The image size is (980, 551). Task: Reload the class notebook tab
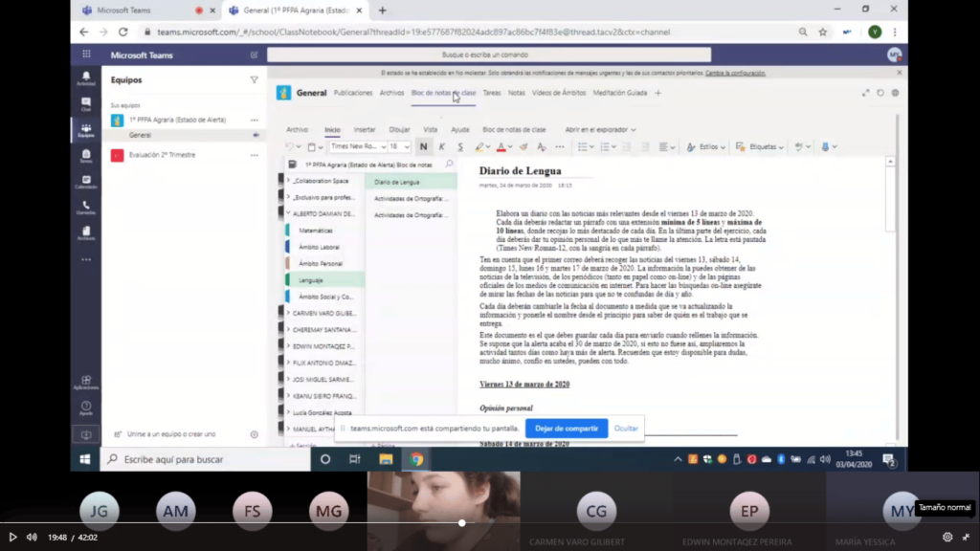[x=880, y=93]
